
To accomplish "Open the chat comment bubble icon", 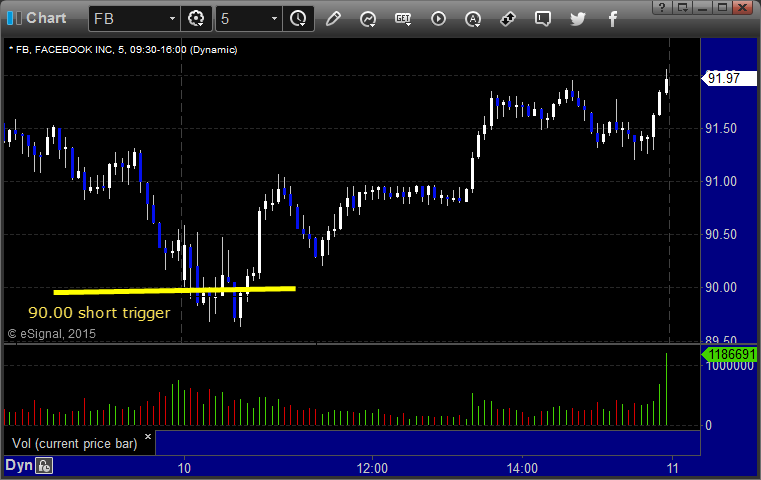I will [543, 19].
